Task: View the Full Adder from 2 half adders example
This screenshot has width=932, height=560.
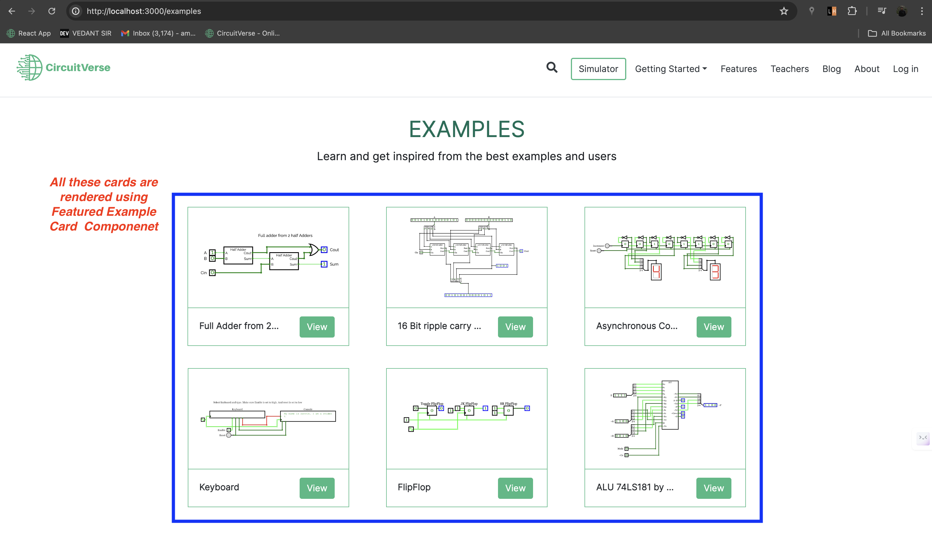Action: (317, 327)
